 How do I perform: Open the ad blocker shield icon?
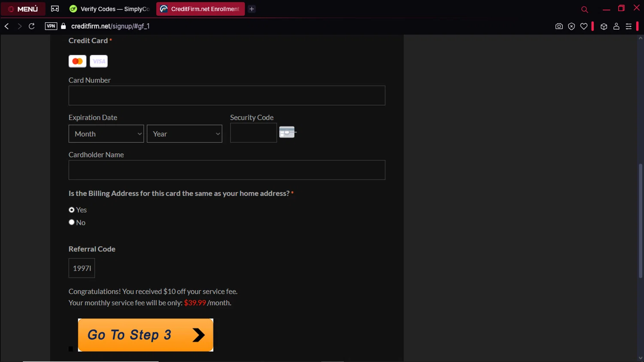tap(571, 27)
